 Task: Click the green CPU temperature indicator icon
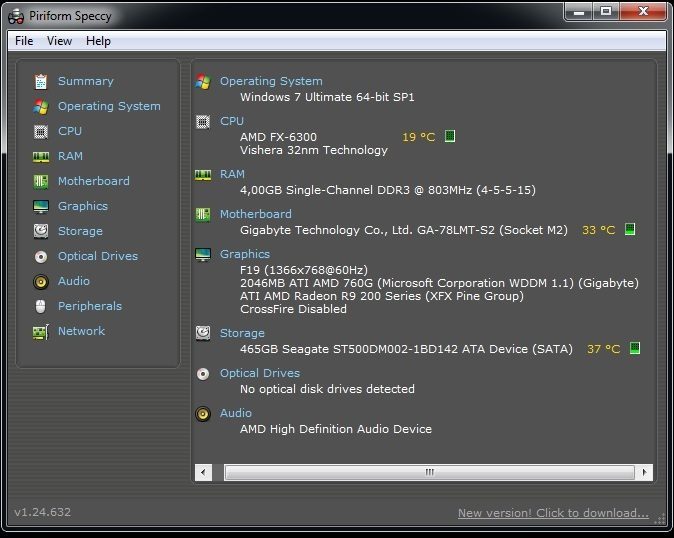[450, 136]
